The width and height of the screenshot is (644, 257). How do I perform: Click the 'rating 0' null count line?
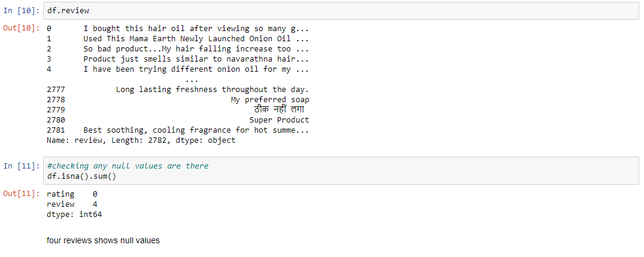click(x=72, y=194)
